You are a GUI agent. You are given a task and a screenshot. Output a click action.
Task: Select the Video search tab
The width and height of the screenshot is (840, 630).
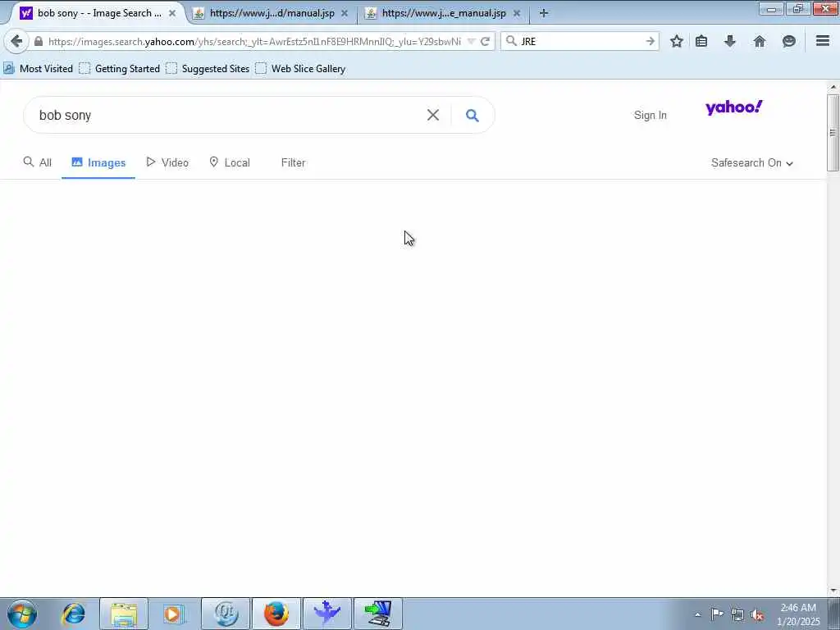(167, 162)
